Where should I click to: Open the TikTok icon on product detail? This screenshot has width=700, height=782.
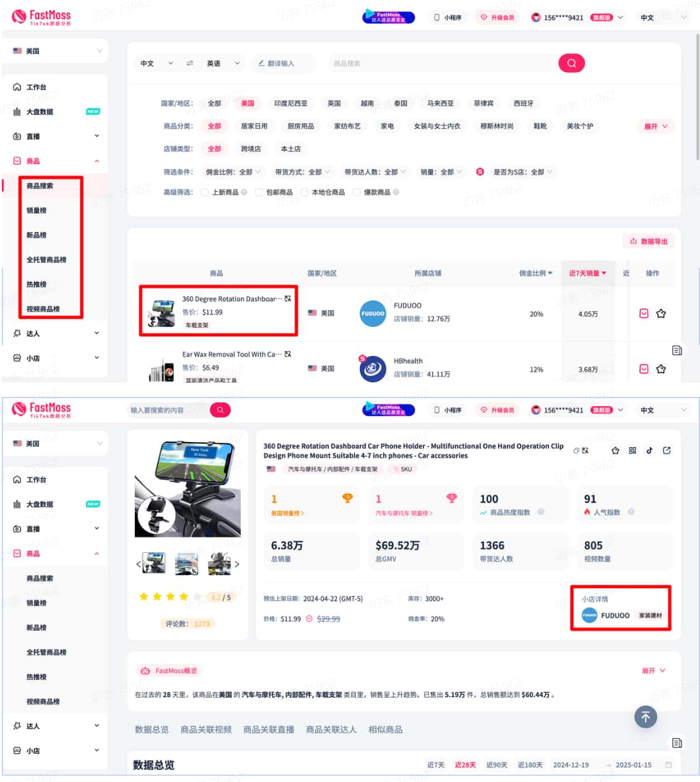pos(649,451)
